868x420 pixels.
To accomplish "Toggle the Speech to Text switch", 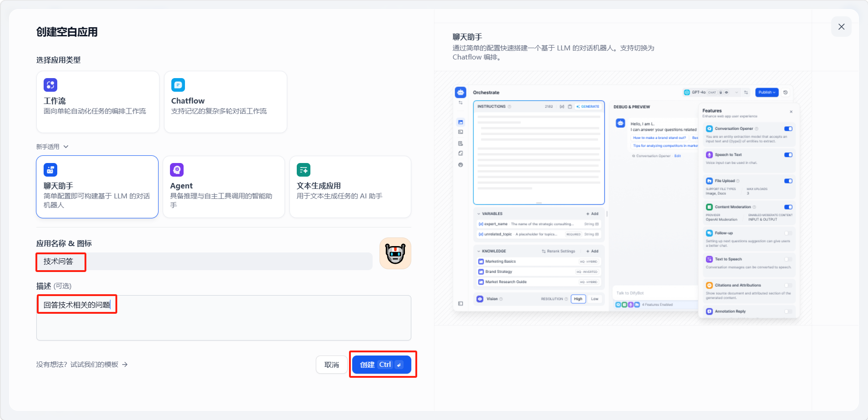I will tap(788, 155).
